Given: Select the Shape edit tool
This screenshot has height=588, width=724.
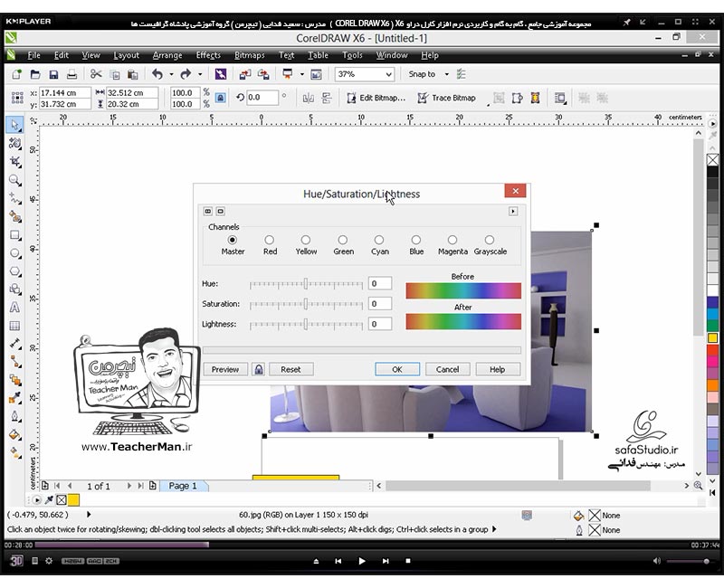Looking at the screenshot, I should tap(14, 144).
